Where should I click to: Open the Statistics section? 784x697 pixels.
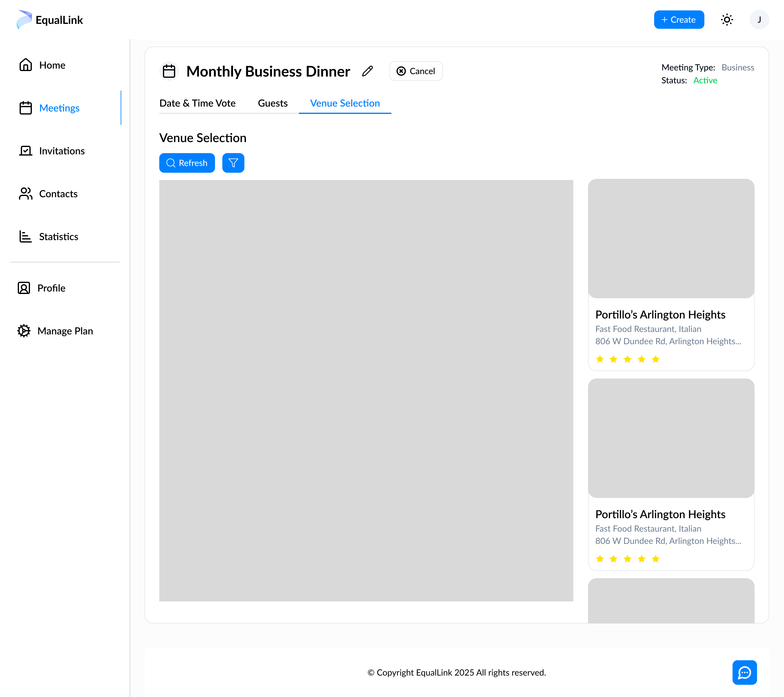click(x=58, y=237)
